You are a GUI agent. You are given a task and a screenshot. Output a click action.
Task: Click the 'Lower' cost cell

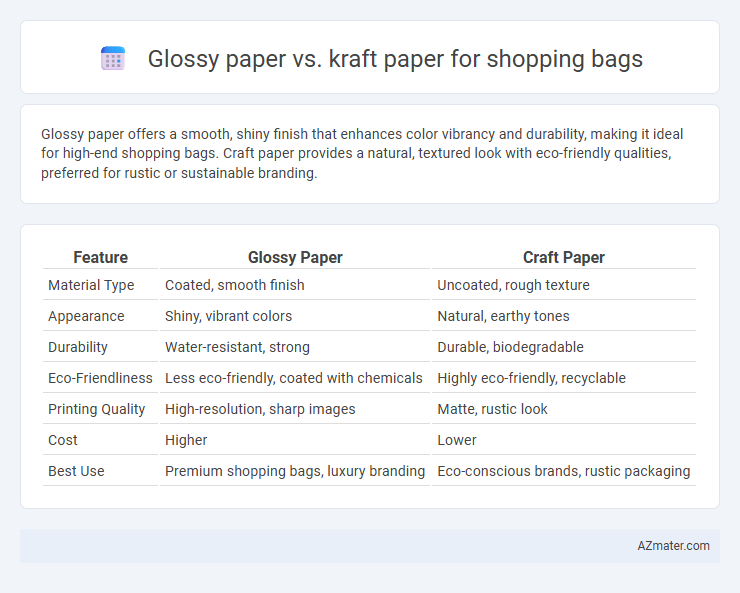click(563, 440)
